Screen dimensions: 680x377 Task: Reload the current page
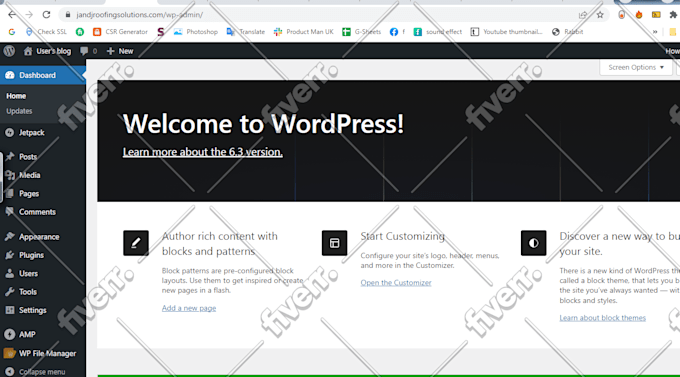(x=46, y=14)
